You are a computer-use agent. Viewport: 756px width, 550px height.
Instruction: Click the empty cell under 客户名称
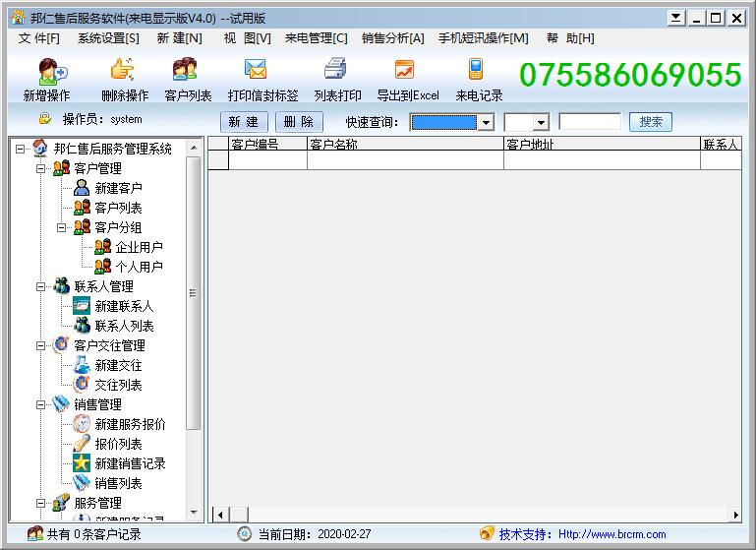(405, 160)
